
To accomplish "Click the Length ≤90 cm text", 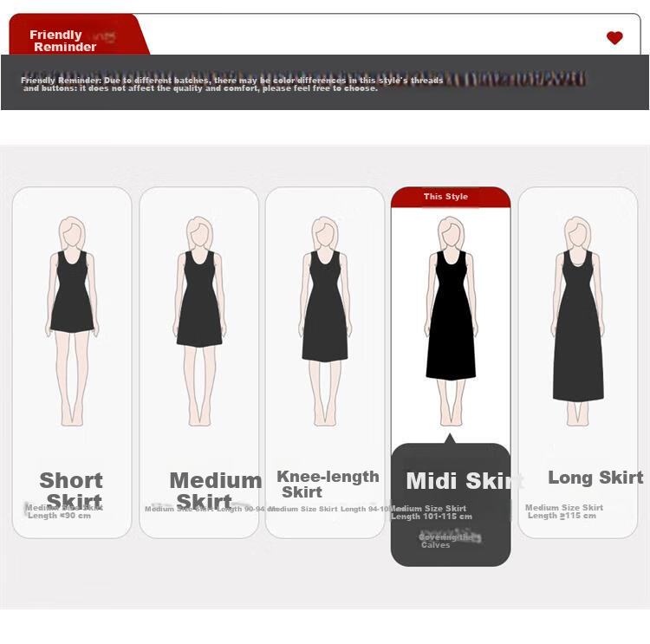I will pos(59,516).
